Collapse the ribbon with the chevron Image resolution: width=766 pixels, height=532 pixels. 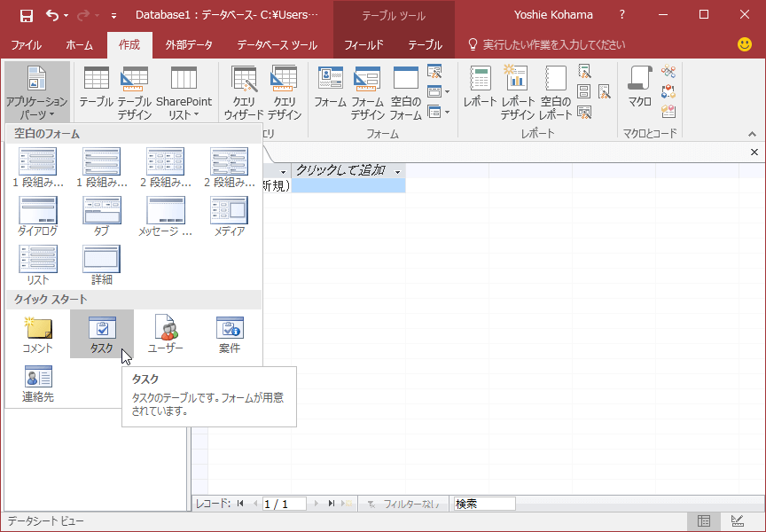click(x=753, y=134)
